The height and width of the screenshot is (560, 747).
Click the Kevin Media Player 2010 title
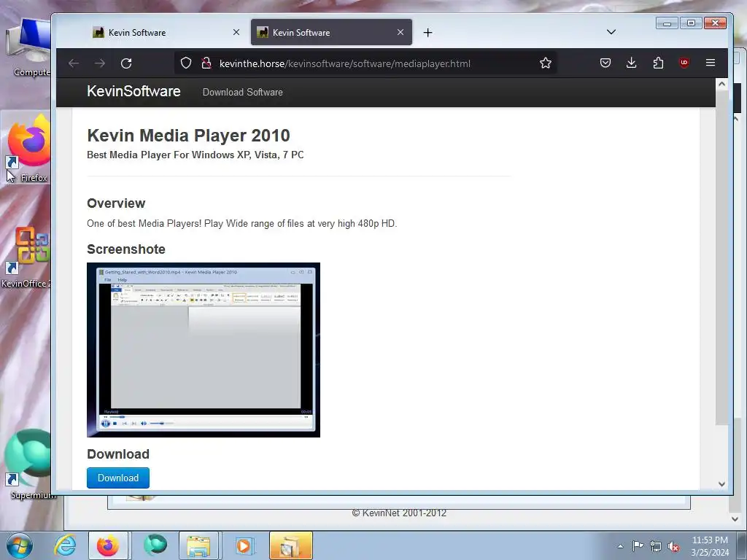pos(188,135)
